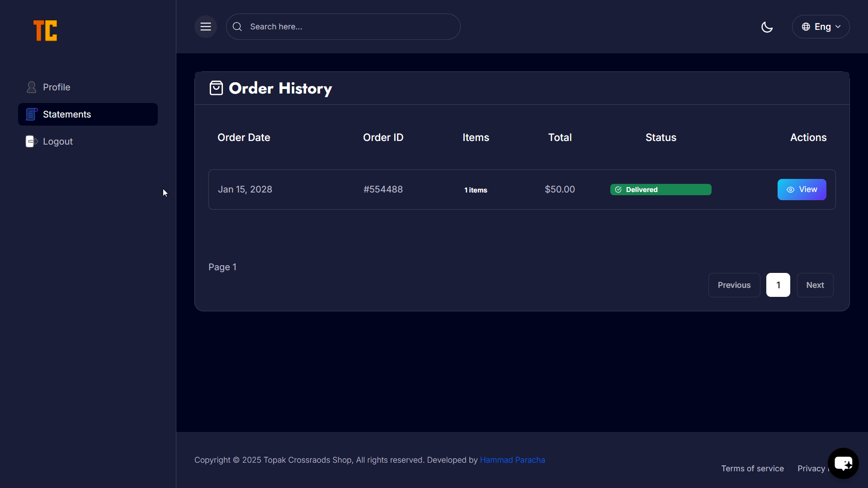The width and height of the screenshot is (868, 488).
Task: Click the globe icon in language selector
Action: [806, 27]
